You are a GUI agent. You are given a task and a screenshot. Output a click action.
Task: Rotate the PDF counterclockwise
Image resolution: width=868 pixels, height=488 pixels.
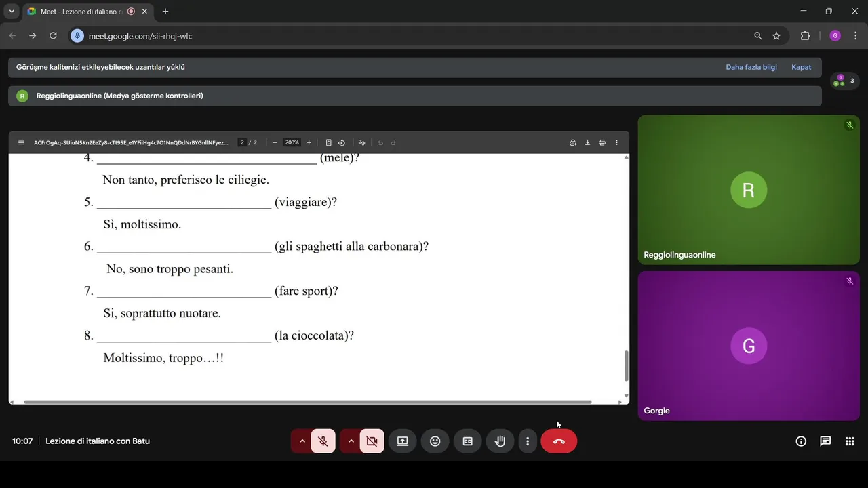click(341, 143)
